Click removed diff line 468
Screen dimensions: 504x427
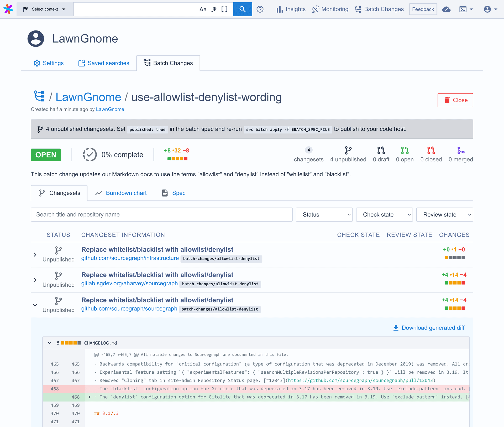tap(256, 389)
